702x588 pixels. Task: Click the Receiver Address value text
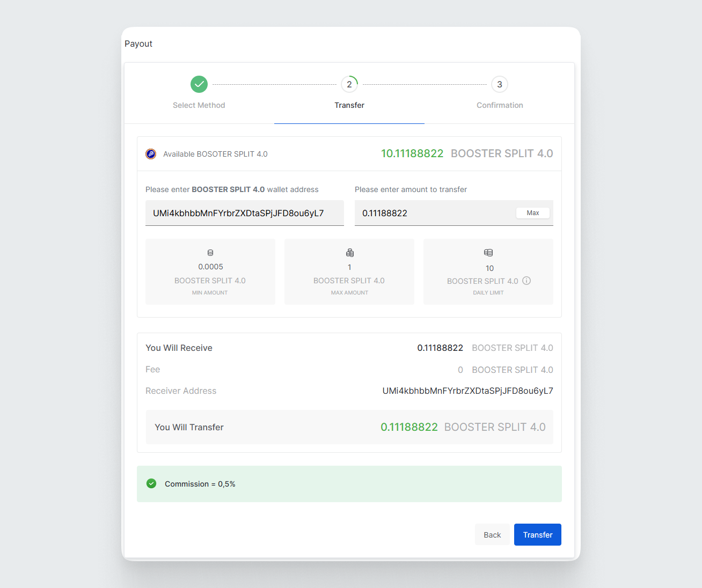[x=467, y=391]
